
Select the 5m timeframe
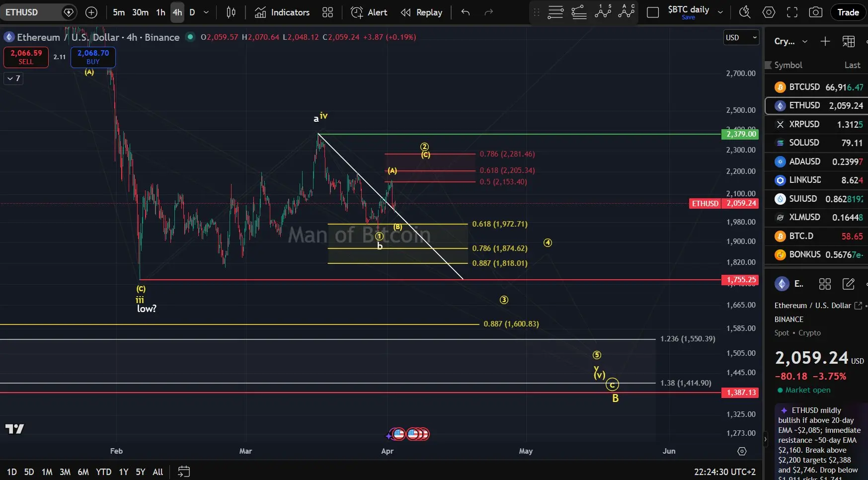coord(119,12)
